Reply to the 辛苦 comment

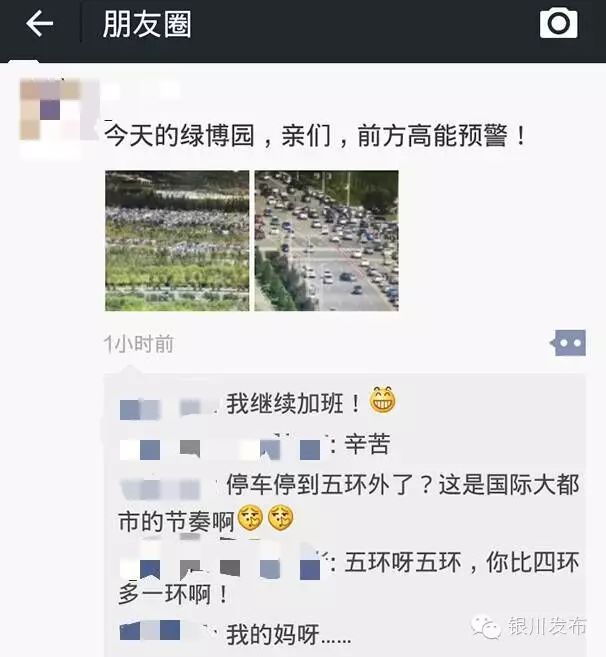point(368,444)
